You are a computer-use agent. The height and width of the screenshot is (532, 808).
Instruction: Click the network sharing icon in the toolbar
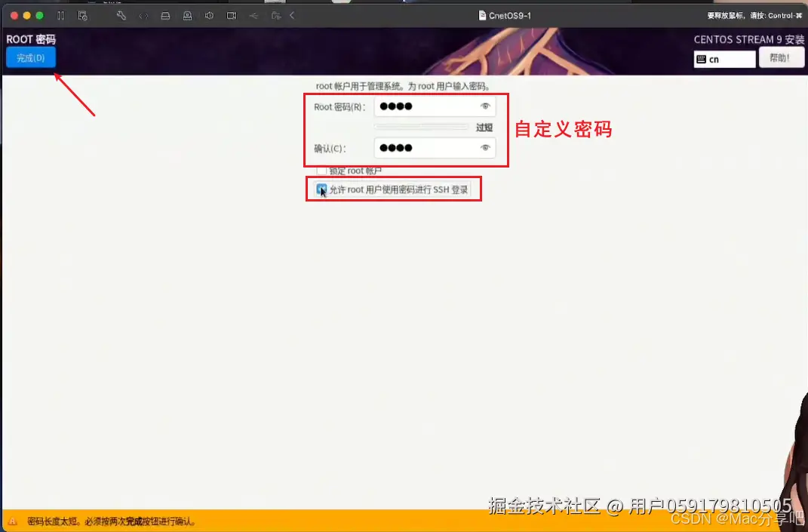tap(276, 15)
